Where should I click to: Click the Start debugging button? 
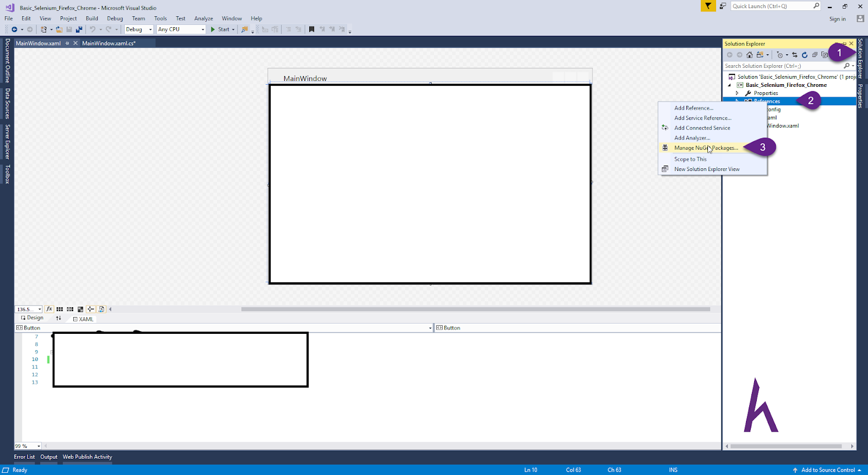point(220,29)
